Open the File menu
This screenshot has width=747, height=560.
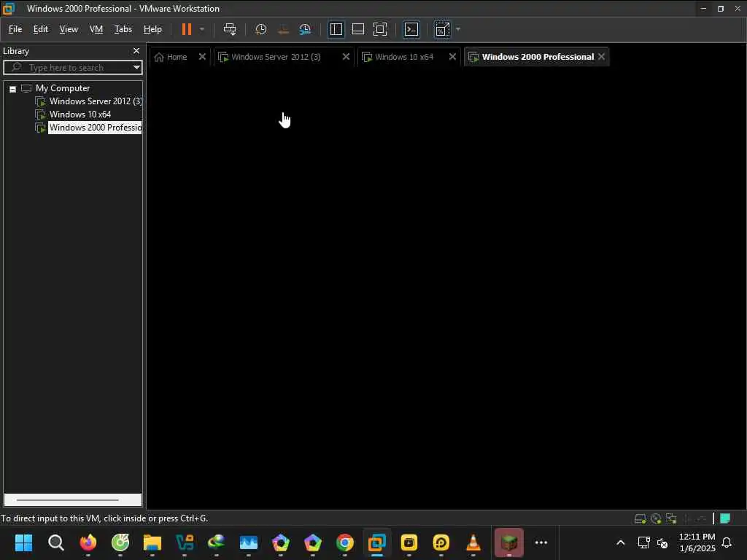(15, 29)
